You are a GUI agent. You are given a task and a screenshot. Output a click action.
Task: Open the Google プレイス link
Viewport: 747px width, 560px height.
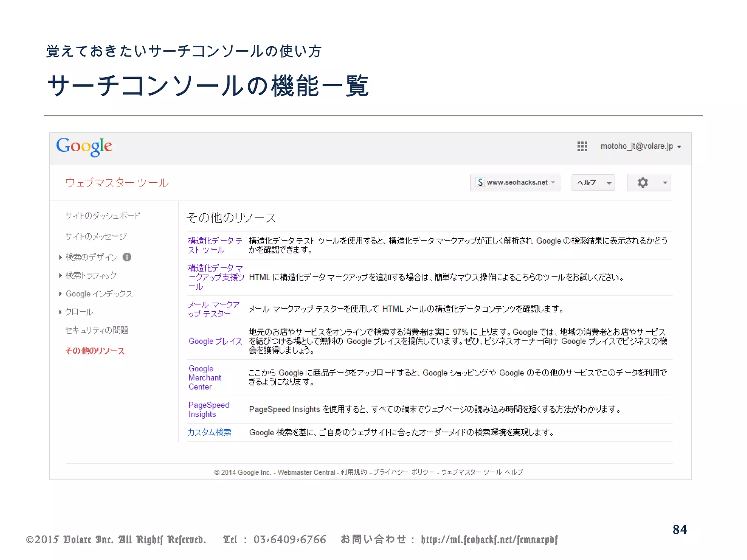pyautogui.click(x=215, y=341)
